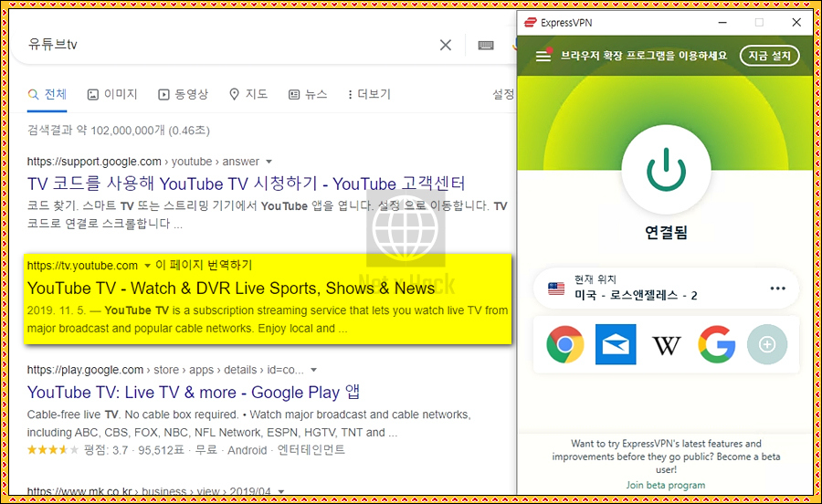Screen dimensions: 822x504
Task: Open the Chrome shortcut in ExpressVPN
Action: [565, 344]
